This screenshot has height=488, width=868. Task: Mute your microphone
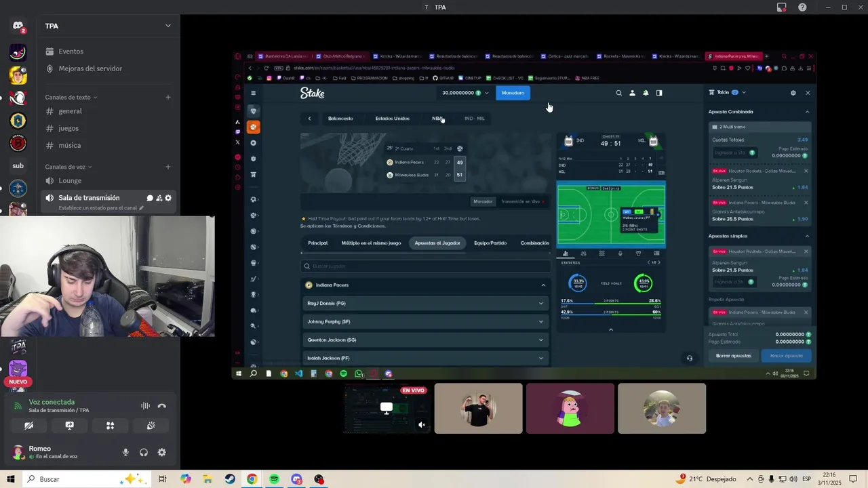pos(125,452)
